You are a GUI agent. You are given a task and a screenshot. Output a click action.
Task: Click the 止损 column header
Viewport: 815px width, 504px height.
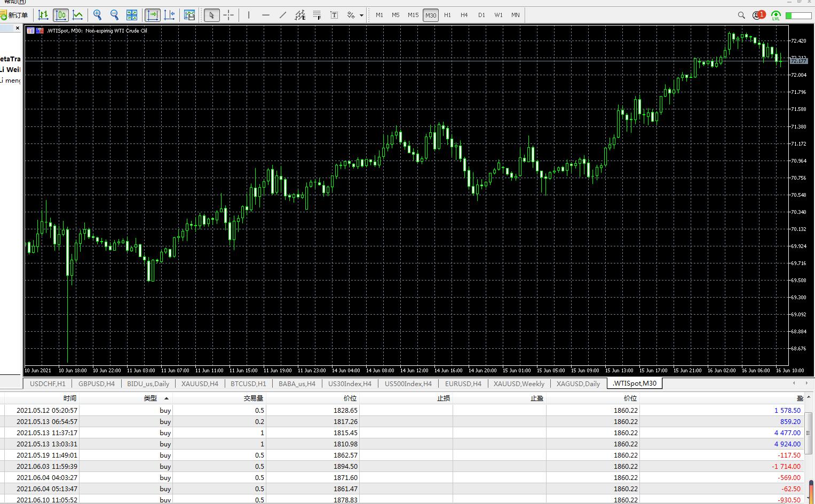(444, 398)
